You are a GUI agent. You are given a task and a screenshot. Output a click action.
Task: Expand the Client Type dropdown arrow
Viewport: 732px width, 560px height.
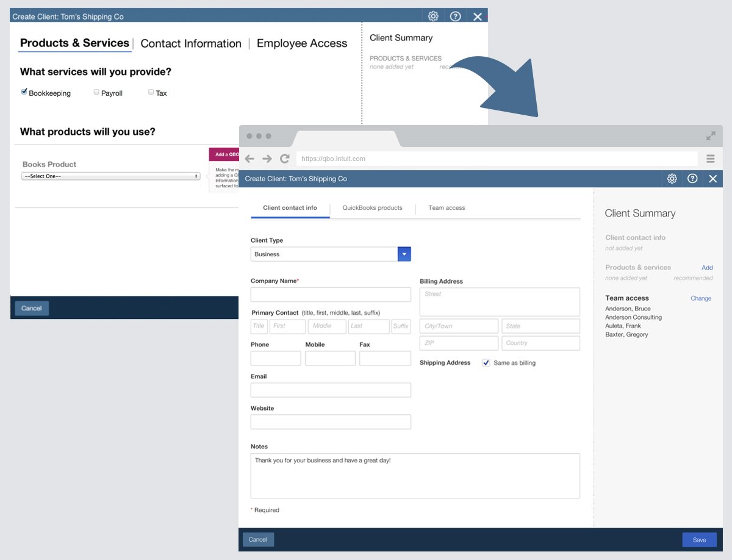pyautogui.click(x=404, y=254)
